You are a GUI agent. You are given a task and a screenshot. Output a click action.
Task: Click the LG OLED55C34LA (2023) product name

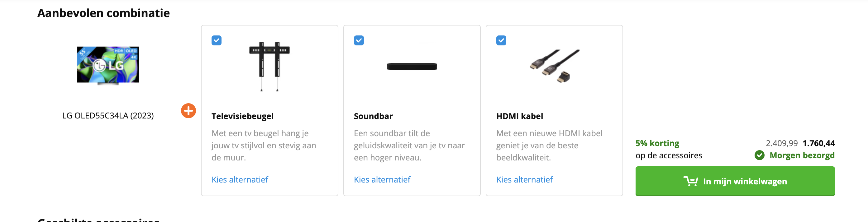click(108, 115)
